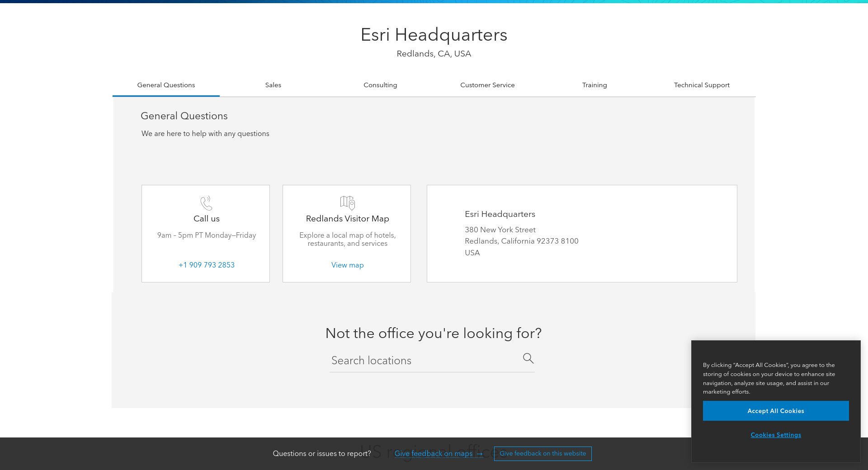Click the Call us card heading
868x470 pixels.
pyautogui.click(x=207, y=219)
